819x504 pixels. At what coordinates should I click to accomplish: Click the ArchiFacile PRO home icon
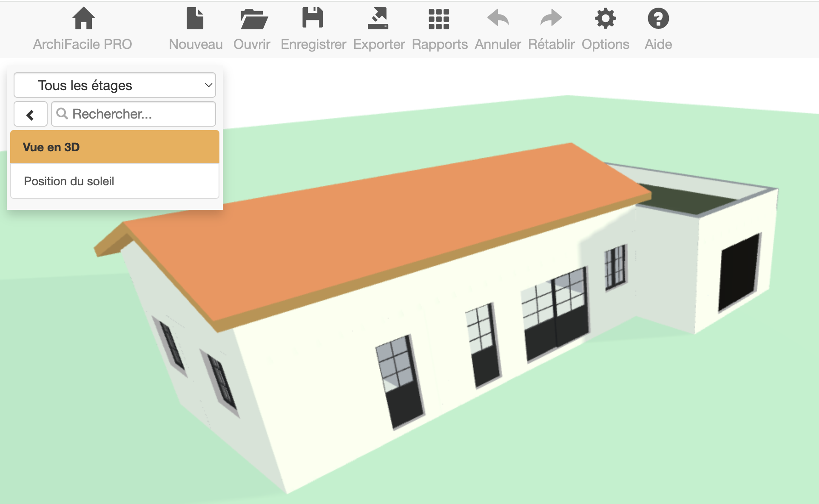point(83,19)
